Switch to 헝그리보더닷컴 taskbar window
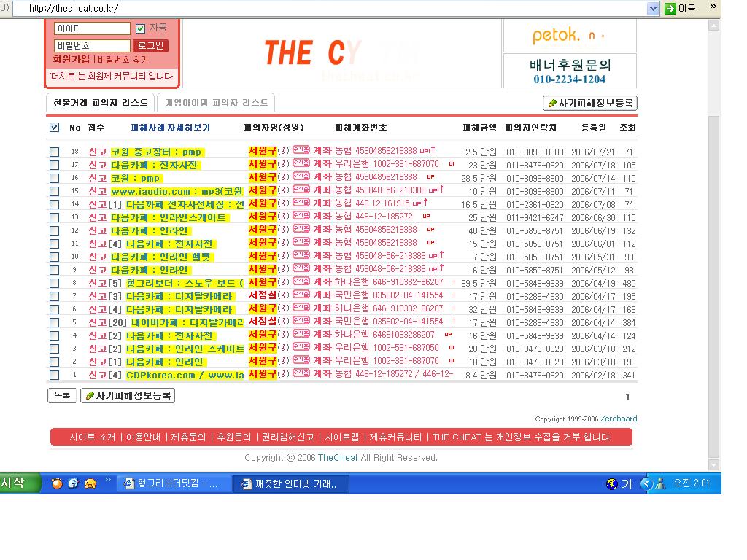 [174, 484]
